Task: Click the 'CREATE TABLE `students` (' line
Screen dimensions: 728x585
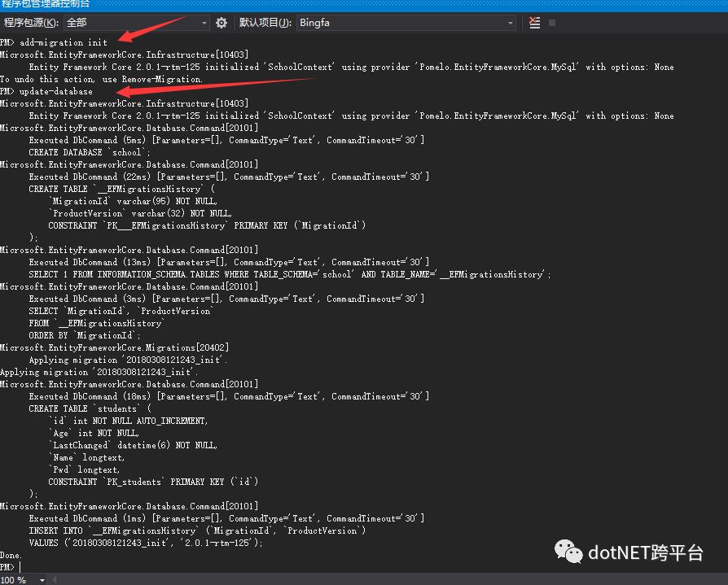Action: 90,408
